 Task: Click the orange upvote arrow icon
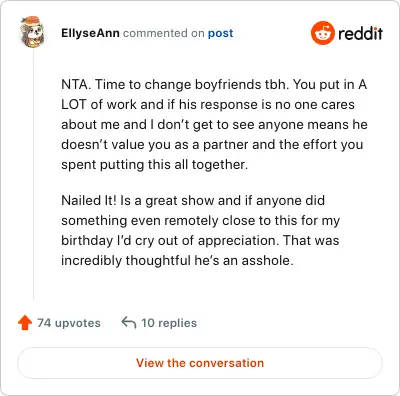tap(25, 323)
